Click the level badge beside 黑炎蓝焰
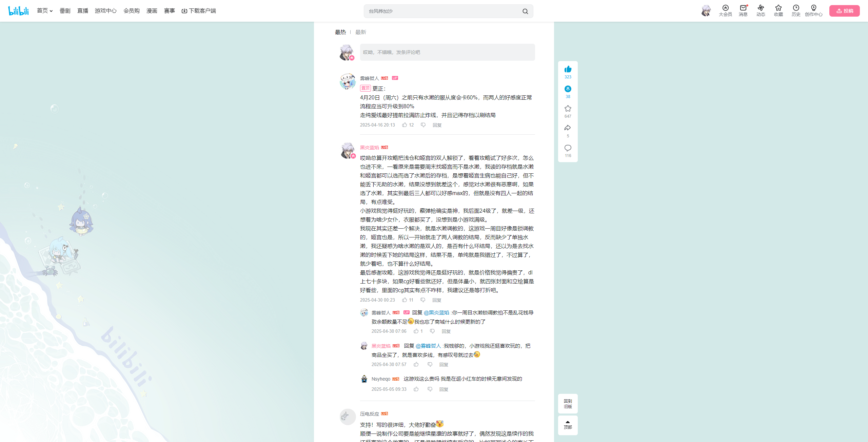Viewport: 868px width, 442px height. [384, 147]
